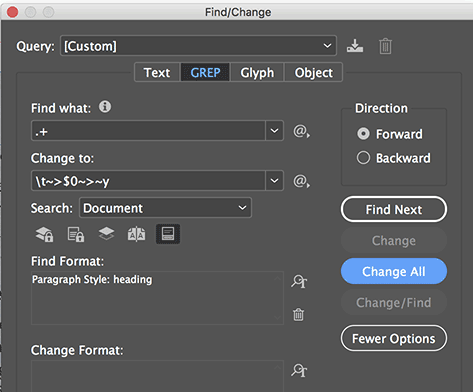Open the Query dropdown

198,46
